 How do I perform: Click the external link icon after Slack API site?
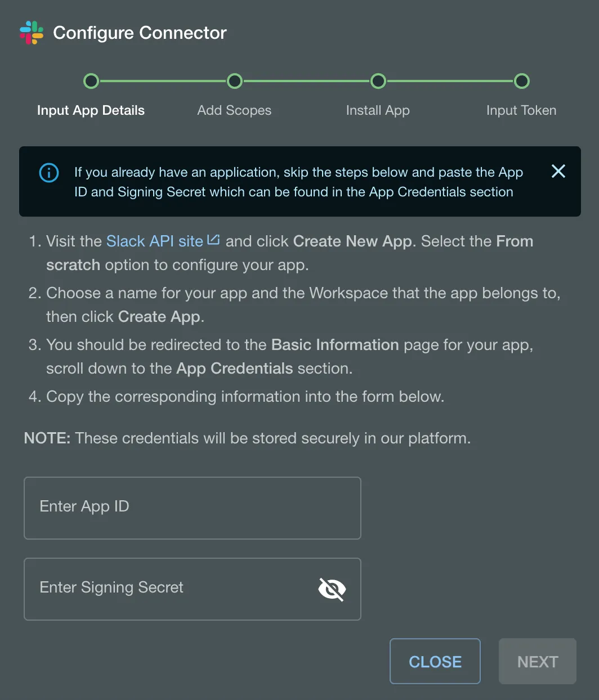click(213, 240)
